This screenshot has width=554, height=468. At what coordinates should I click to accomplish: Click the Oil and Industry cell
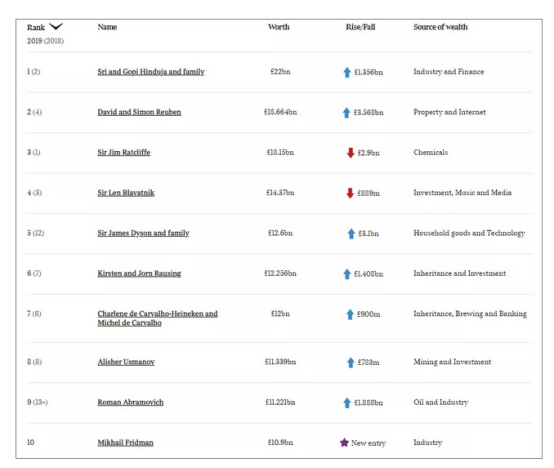[x=441, y=402]
